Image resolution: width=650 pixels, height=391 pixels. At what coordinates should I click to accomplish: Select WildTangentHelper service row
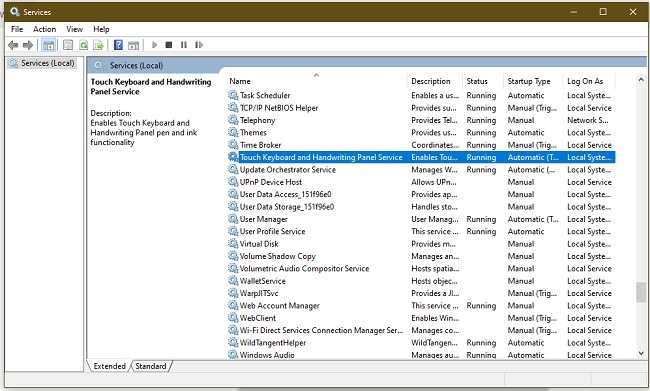pos(421,342)
